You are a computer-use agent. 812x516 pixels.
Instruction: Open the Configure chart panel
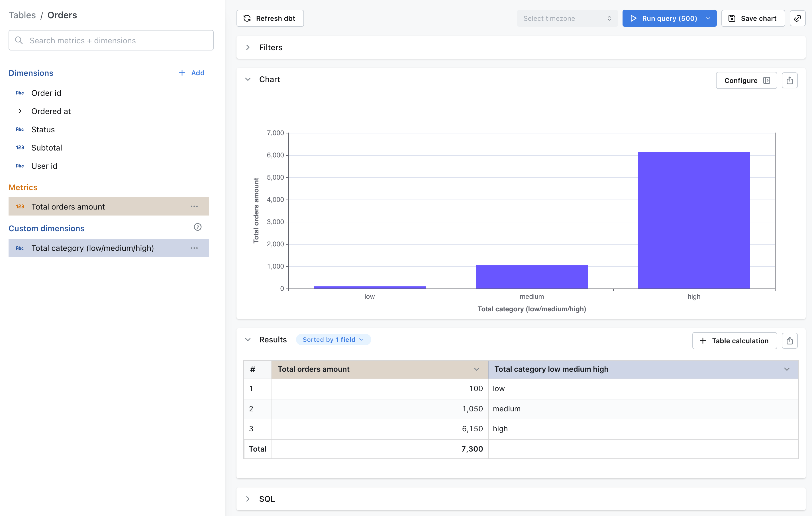746,80
